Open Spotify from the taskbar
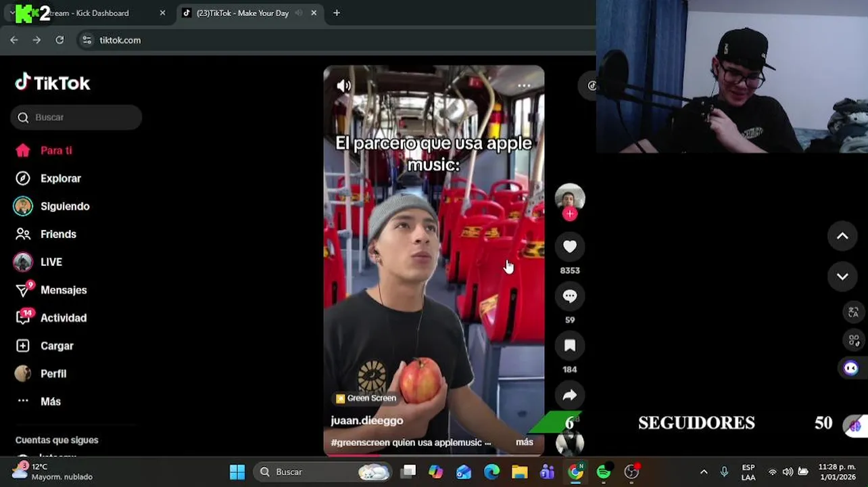868x487 pixels. (603, 471)
